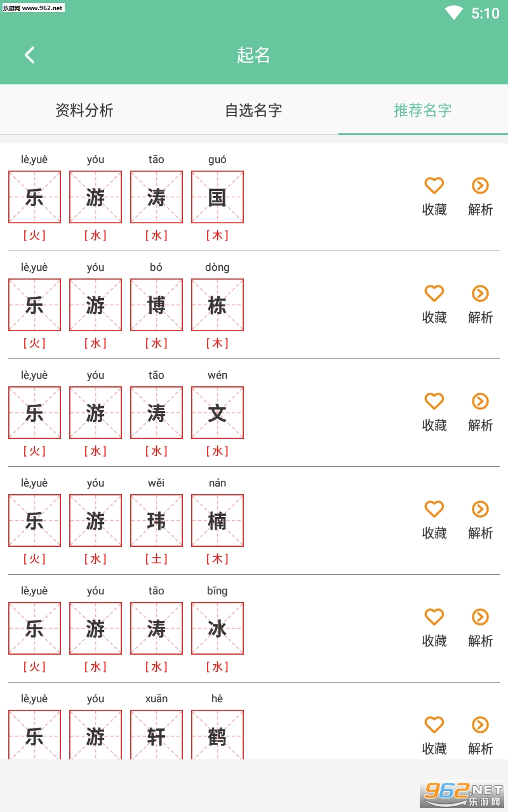Open analysis arrow for 乐游博栋
The image size is (508, 812).
click(x=480, y=293)
